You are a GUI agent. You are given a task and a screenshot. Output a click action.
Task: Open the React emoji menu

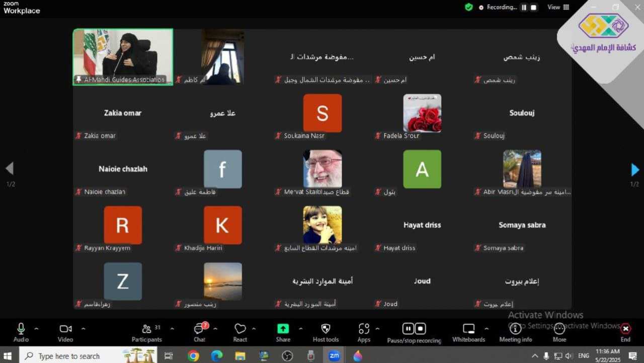[x=240, y=332]
